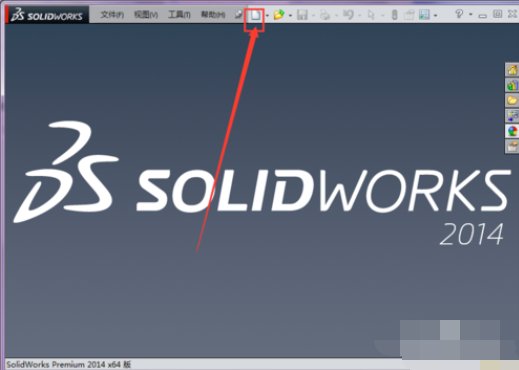Click SolidWorks Premium 2014 x64 status text
The width and height of the screenshot is (519, 370).
(69, 364)
